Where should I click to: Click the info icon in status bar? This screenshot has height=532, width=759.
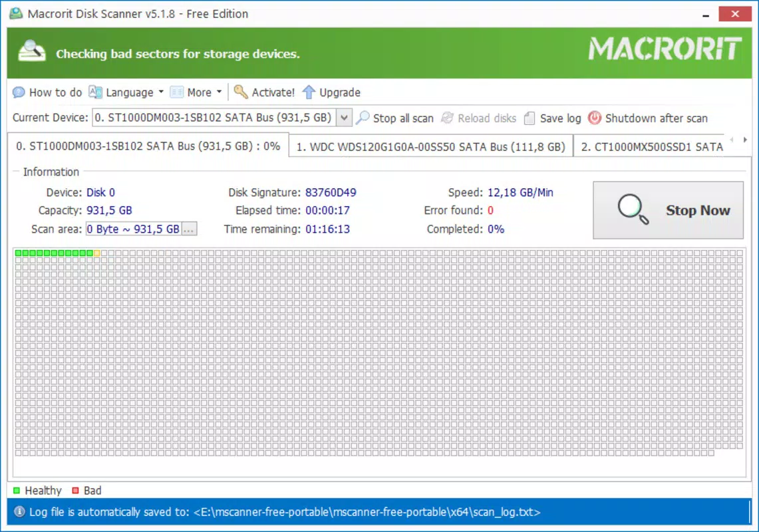pyautogui.click(x=19, y=511)
